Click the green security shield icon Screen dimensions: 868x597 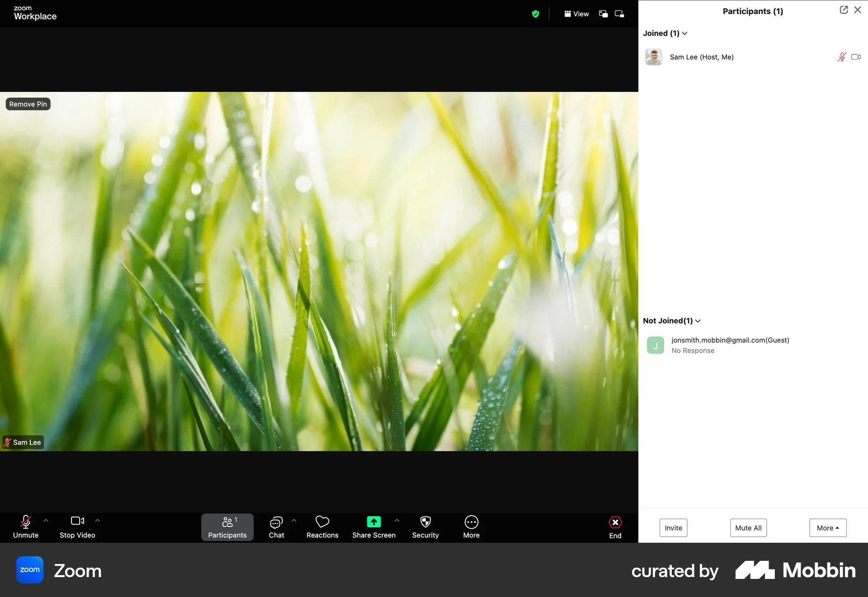click(536, 14)
